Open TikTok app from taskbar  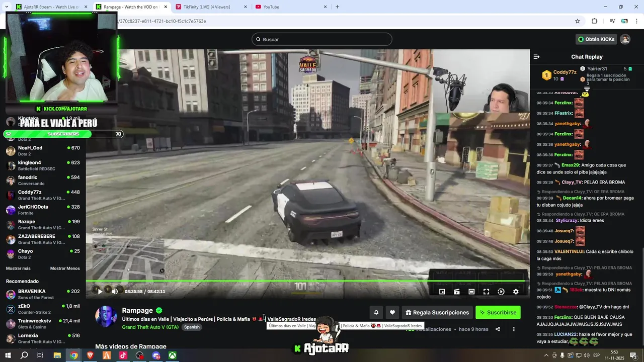pyautogui.click(x=123, y=355)
